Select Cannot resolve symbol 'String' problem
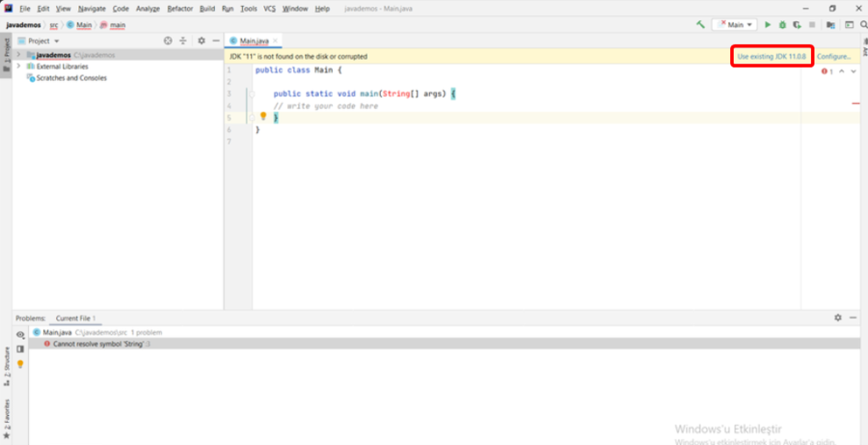This screenshot has width=868, height=445. click(443, 344)
